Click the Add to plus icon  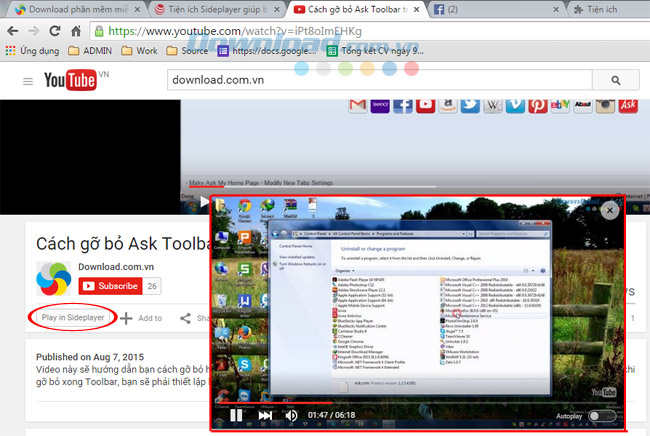pyautogui.click(x=127, y=318)
